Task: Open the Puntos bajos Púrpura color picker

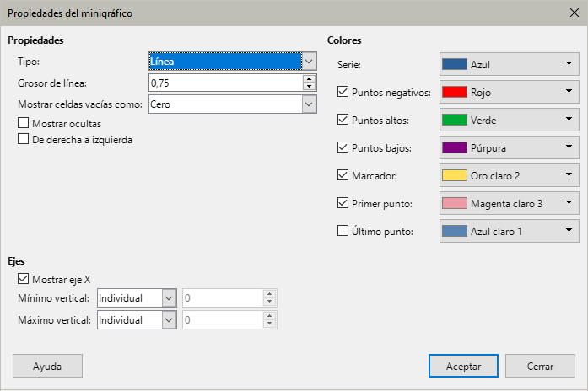Action: 509,147
